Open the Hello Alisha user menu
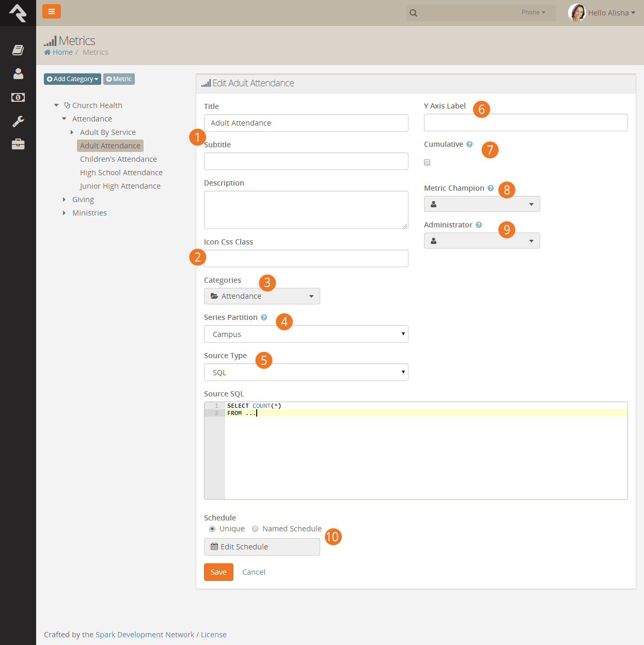Image resolution: width=644 pixels, height=645 pixels. pyautogui.click(x=612, y=13)
